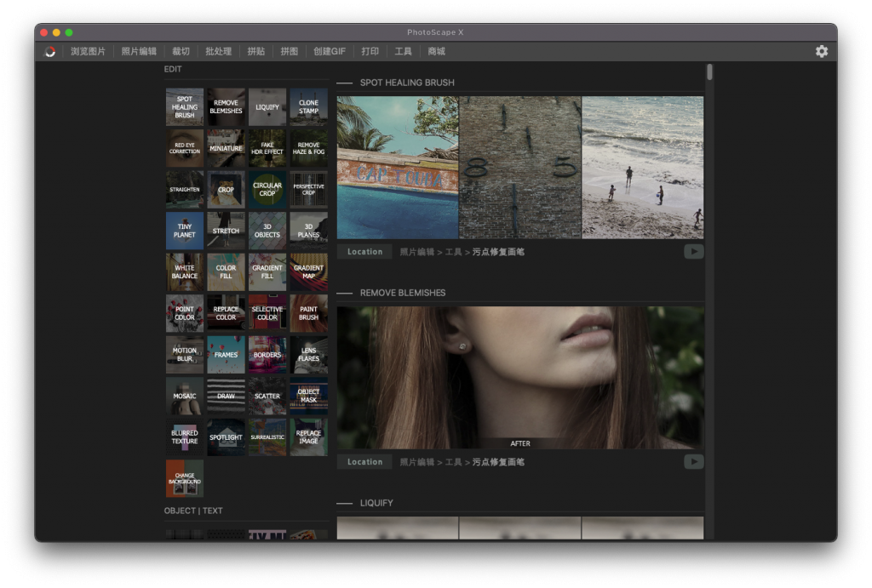This screenshot has height=588, width=872.
Task: Open the Borders tile
Action: [x=267, y=355]
